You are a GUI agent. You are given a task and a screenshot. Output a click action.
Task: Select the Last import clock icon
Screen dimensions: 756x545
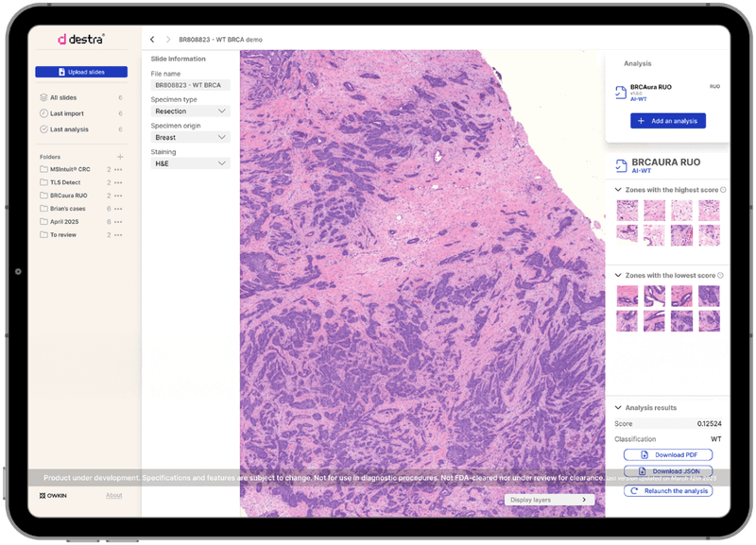43,113
